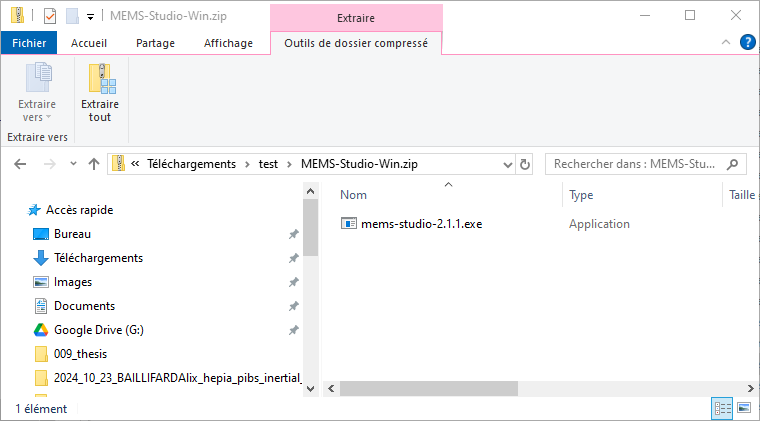Viewport: 760px width, 421px height.
Task: Click the horizontal scrollbar in file list
Action: [428, 388]
